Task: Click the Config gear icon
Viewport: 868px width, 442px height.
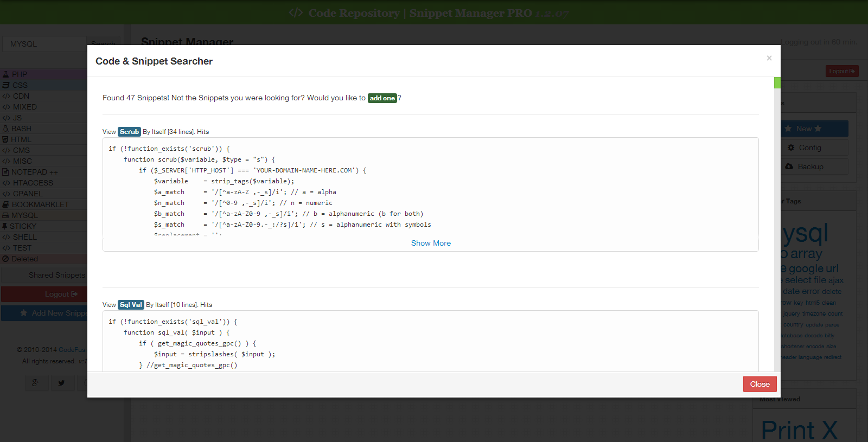Action: click(x=791, y=148)
